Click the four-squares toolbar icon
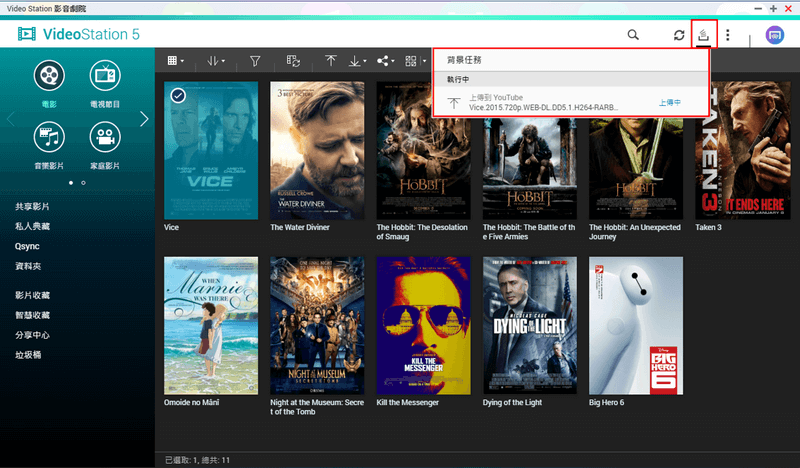Screen dimensions: 800x468 click(411, 61)
